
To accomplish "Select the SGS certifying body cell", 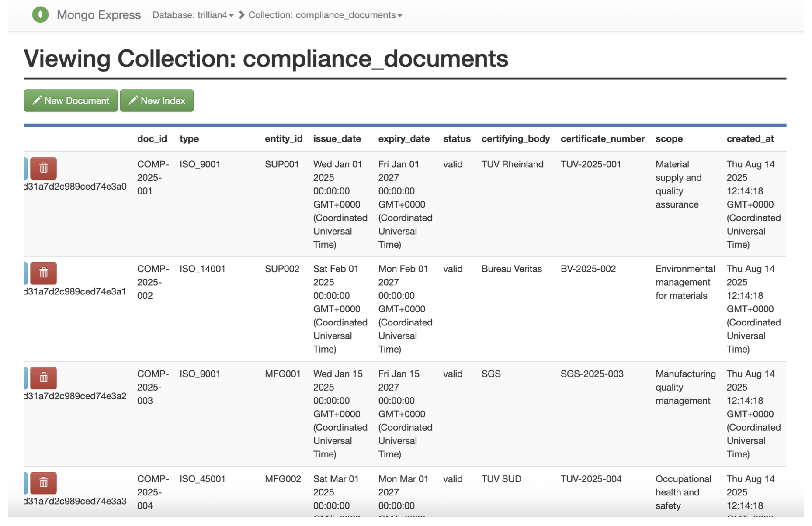I will click(x=491, y=374).
